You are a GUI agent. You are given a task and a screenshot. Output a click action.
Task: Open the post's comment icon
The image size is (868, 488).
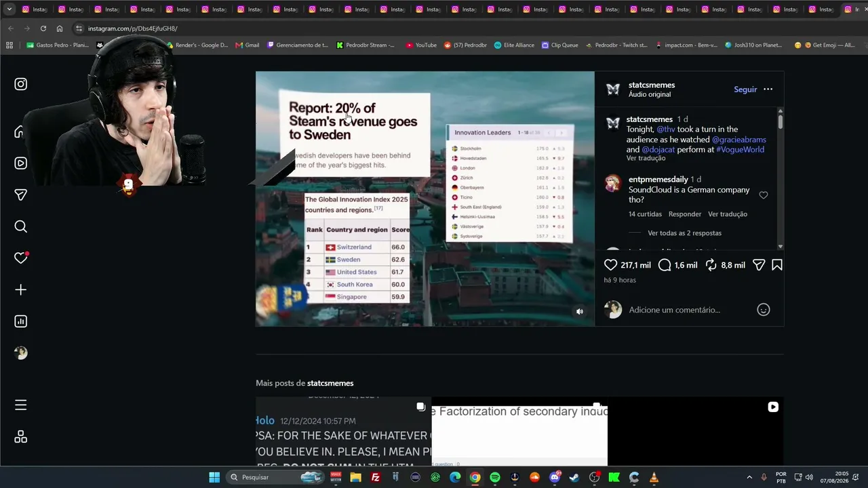pyautogui.click(x=665, y=265)
